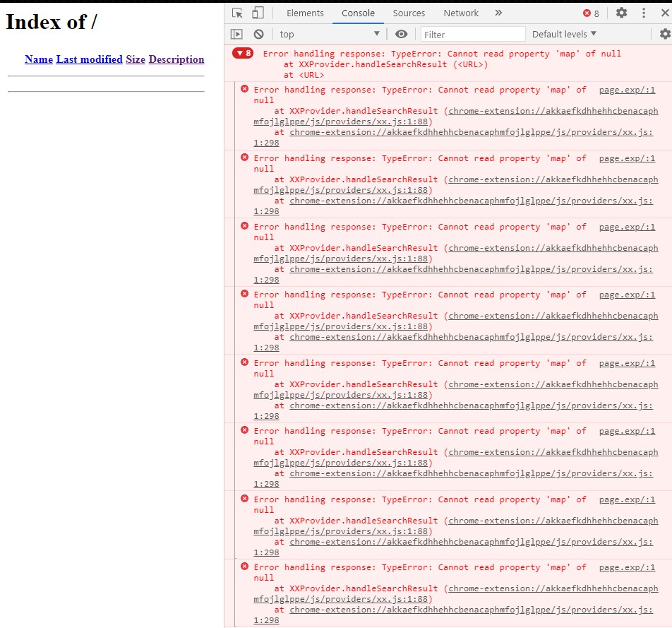The height and width of the screenshot is (628, 672).
Task: Clear the console messages
Action: tap(258, 34)
